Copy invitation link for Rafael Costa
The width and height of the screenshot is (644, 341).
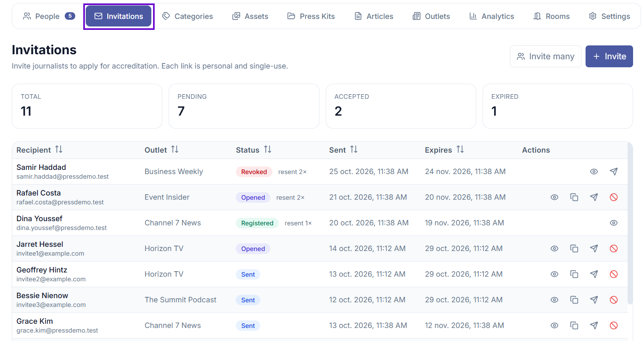pyautogui.click(x=574, y=197)
